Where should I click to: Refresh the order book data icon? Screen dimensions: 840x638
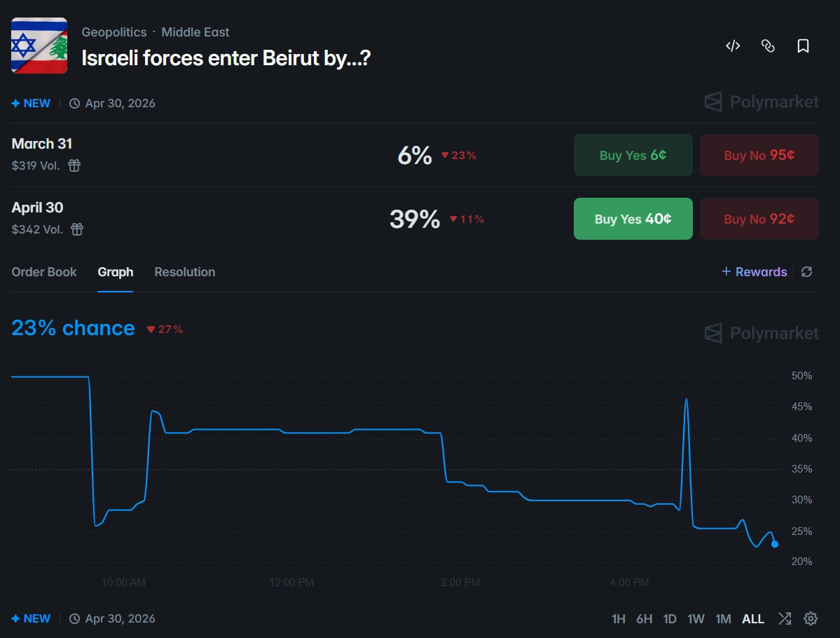[x=807, y=272]
